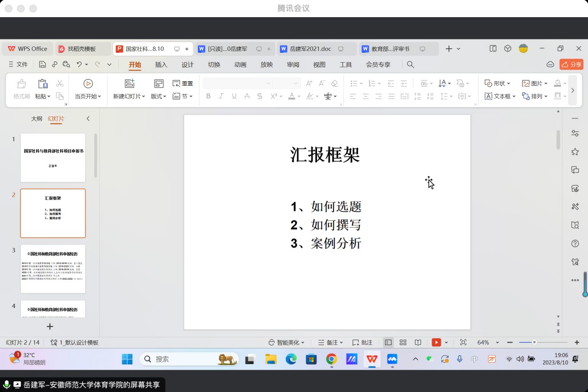The image size is (588, 392).
Task: Open the 智能美化 dropdown
Action: (287, 342)
